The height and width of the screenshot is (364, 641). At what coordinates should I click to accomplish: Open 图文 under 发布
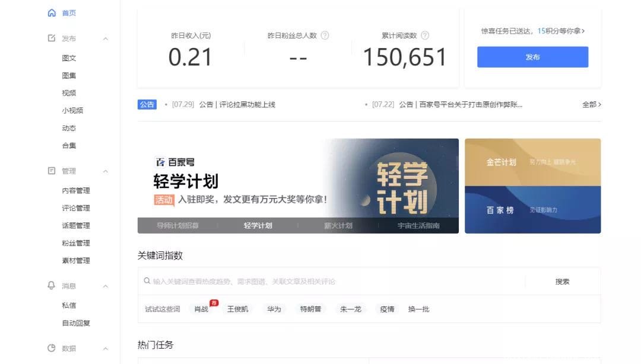tap(69, 58)
